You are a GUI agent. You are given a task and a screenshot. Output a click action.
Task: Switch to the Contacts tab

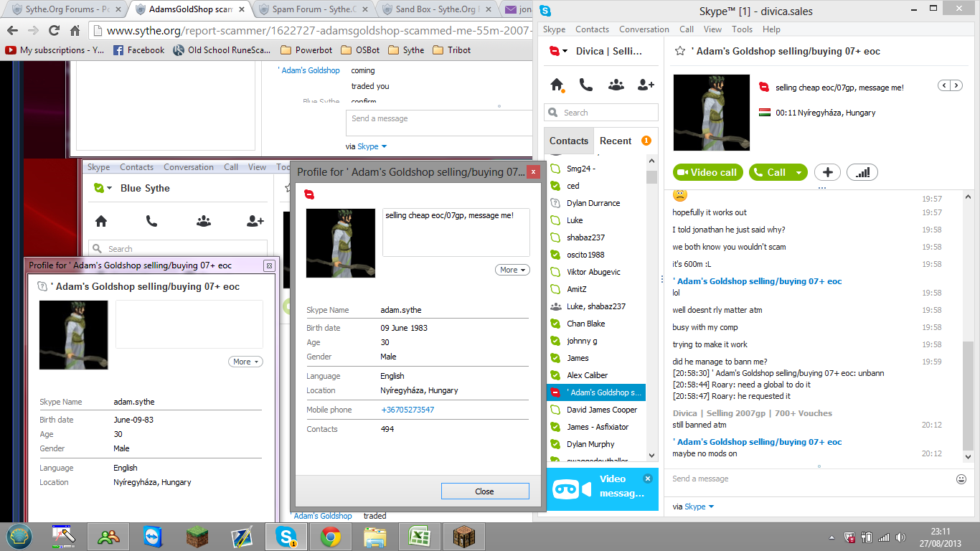click(569, 141)
